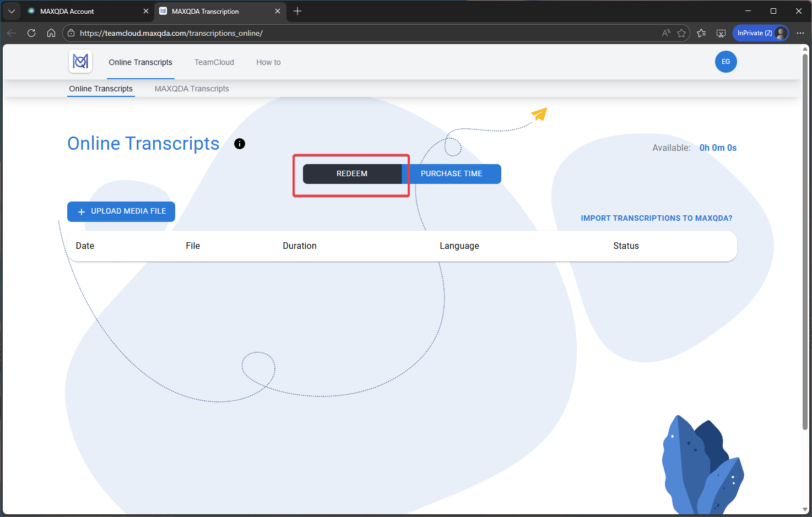Switch to the TeamCloud menu item

[214, 62]
